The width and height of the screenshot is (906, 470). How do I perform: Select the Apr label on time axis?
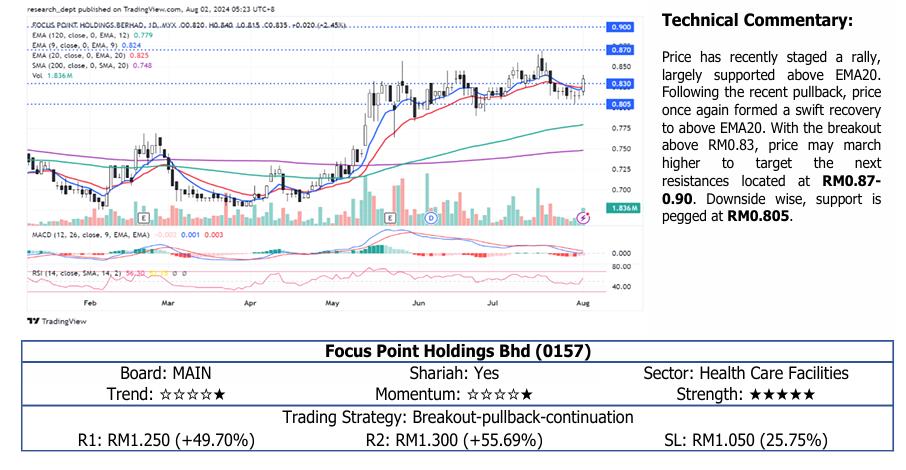251,301
